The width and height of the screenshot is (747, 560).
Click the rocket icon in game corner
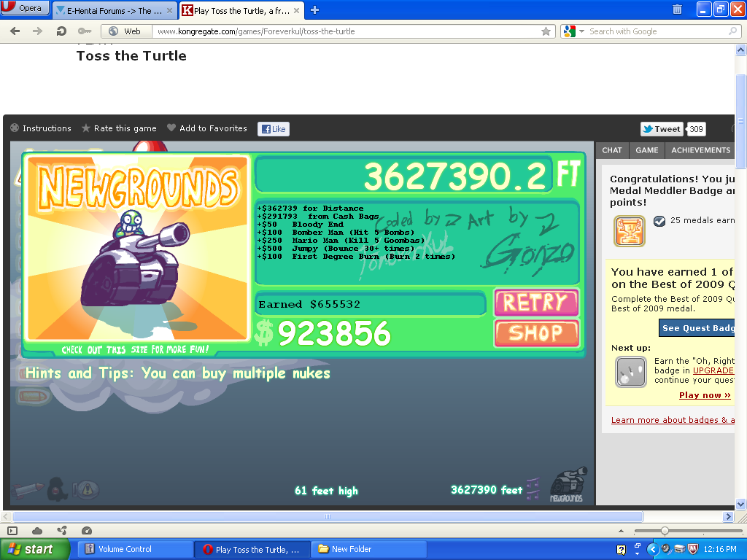pos(27,491)
